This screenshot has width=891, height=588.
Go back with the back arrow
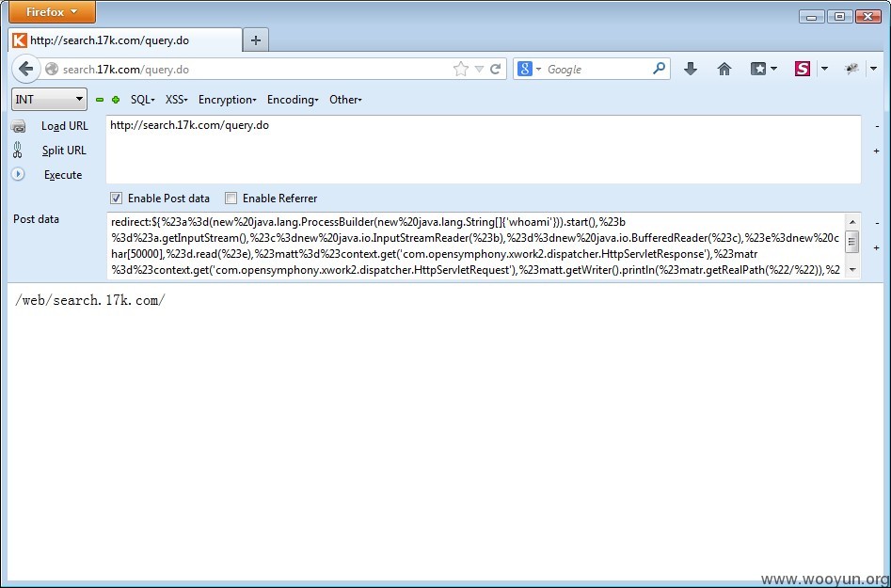(25, 70)
